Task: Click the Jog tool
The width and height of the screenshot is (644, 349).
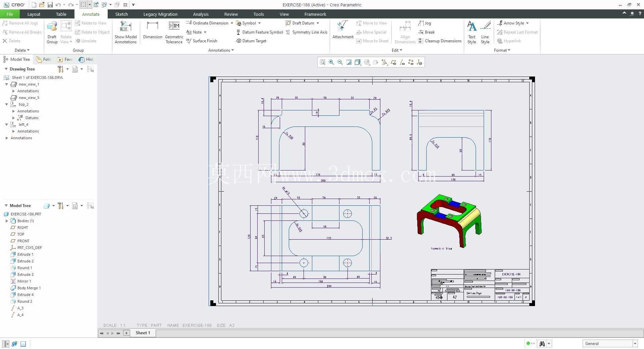Action: point(425,23)
